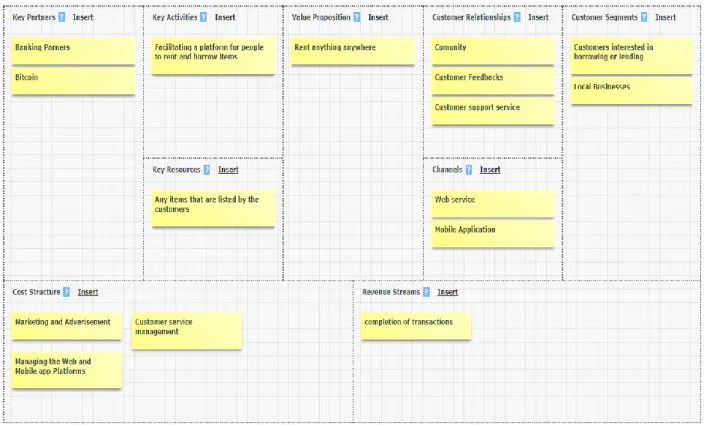
Task: Click the Customer Feedbacks sticky note
Action: click(x=493, y=81)
